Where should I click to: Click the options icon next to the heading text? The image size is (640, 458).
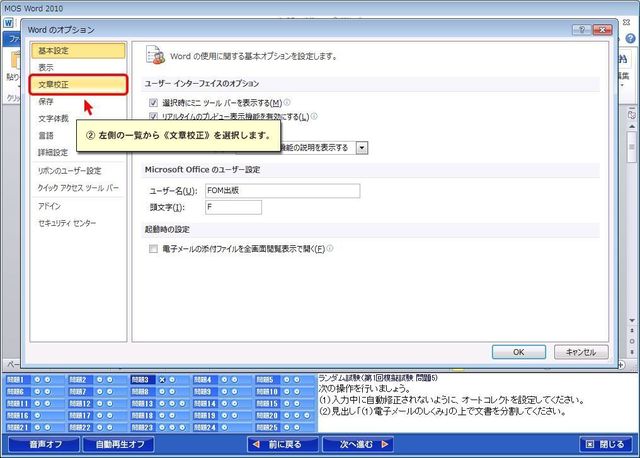pos(154,54)
